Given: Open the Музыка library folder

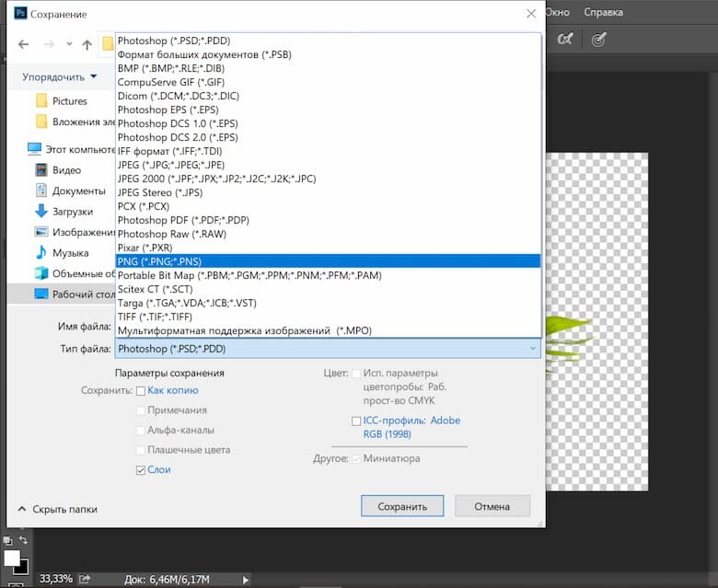Looking at the screenshot, I should [70, 253].
